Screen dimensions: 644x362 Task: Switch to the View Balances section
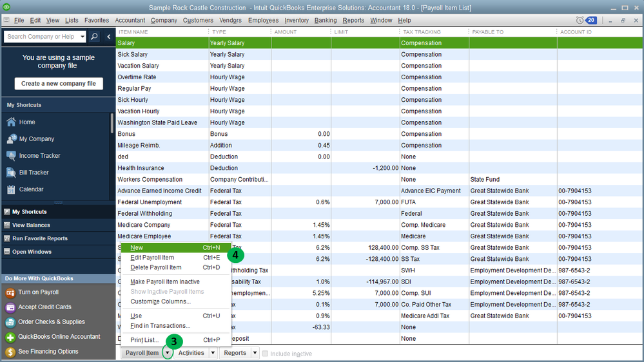point(31,225)
